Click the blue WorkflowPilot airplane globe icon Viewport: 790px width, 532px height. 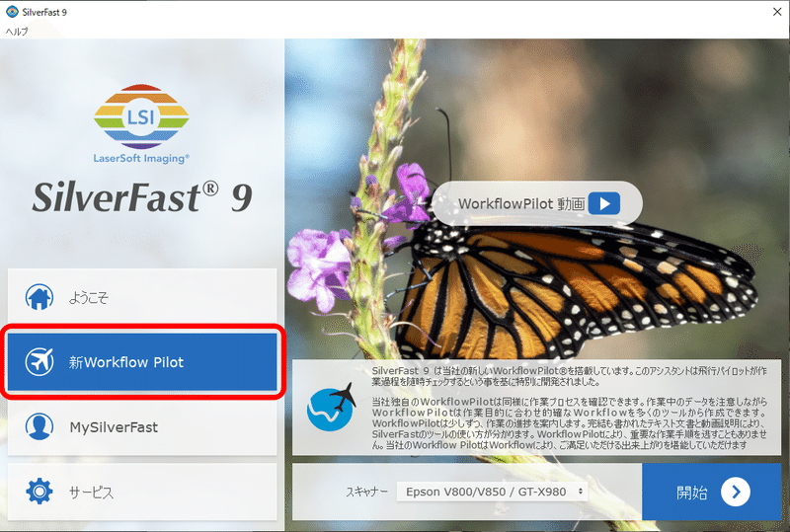click(331, 407)
